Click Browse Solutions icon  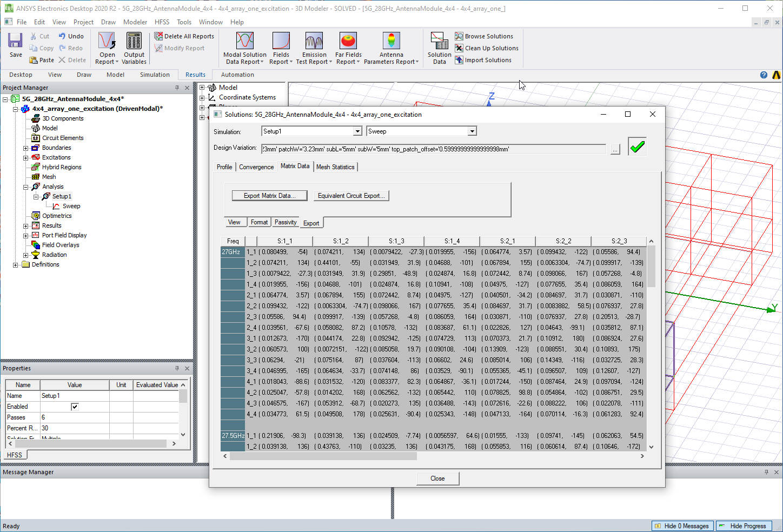tap(459, 36)
